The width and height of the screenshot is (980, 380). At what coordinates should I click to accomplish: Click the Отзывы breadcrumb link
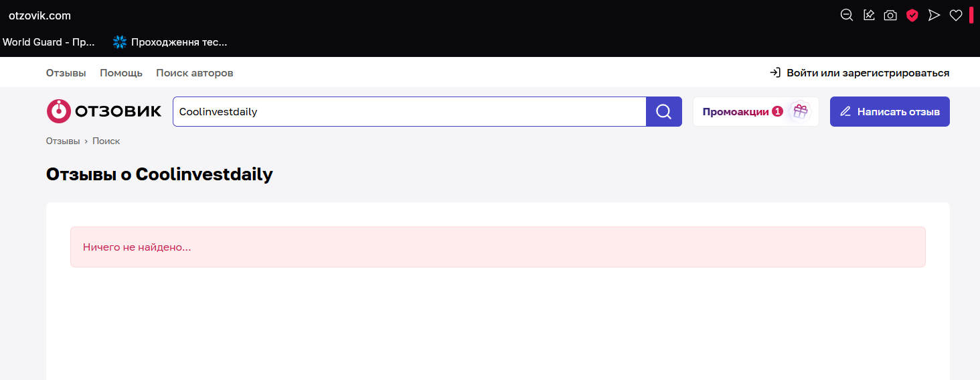click(x=63, y=141)
